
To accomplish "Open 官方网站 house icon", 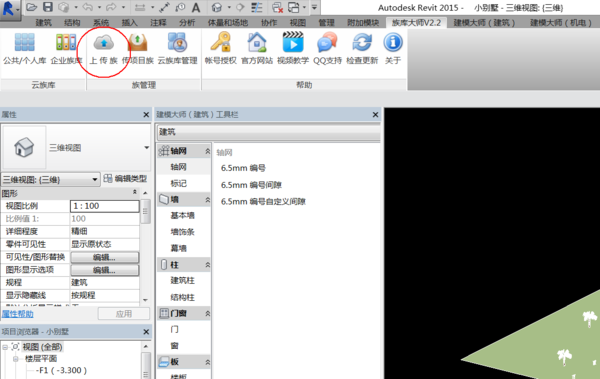I will coord(257,42).
